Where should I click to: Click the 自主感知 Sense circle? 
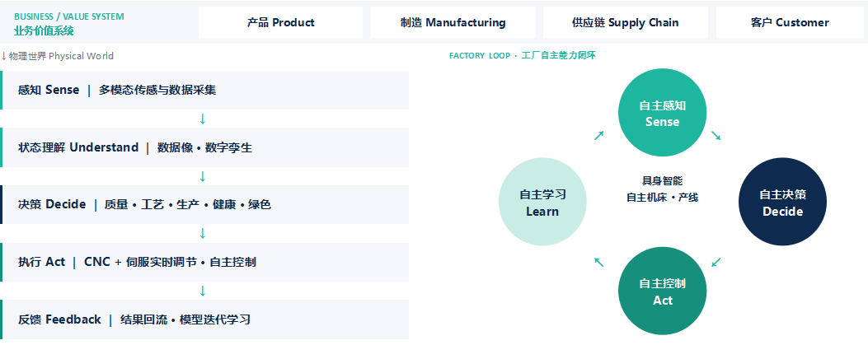tap(662, 113)
